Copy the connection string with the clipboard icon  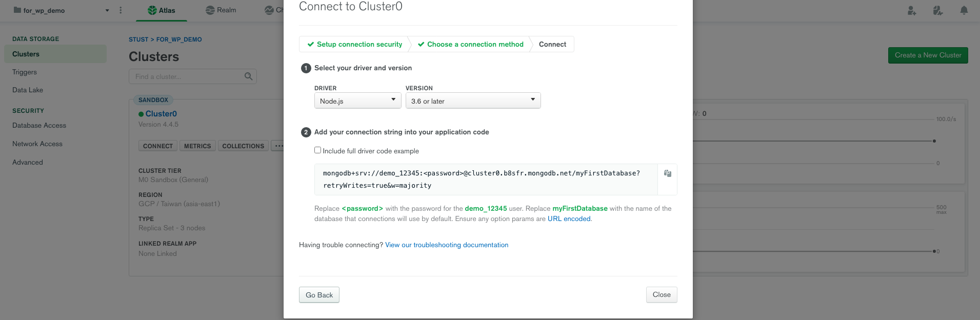667,173
